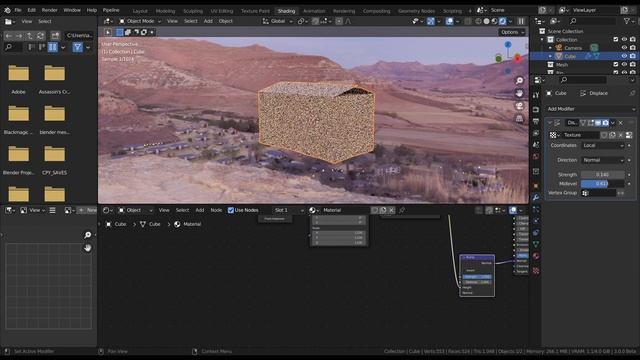The image size is (640, 360).
Task: Open Output properties tab in sidebar
Action: 536,122
